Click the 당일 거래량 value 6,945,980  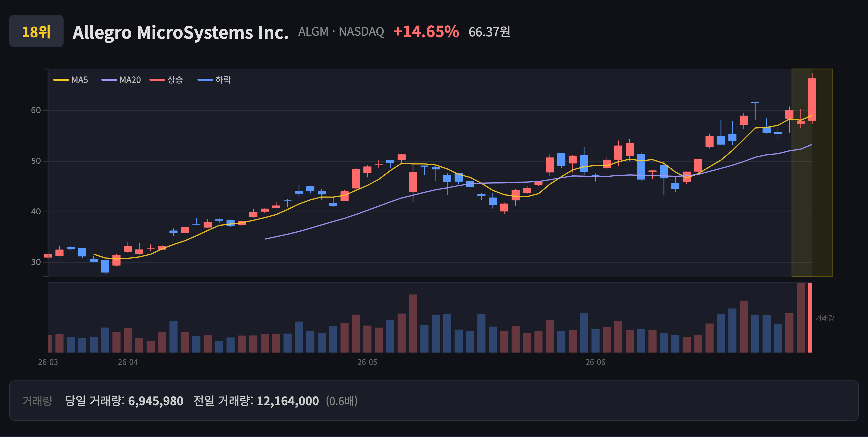156,401
